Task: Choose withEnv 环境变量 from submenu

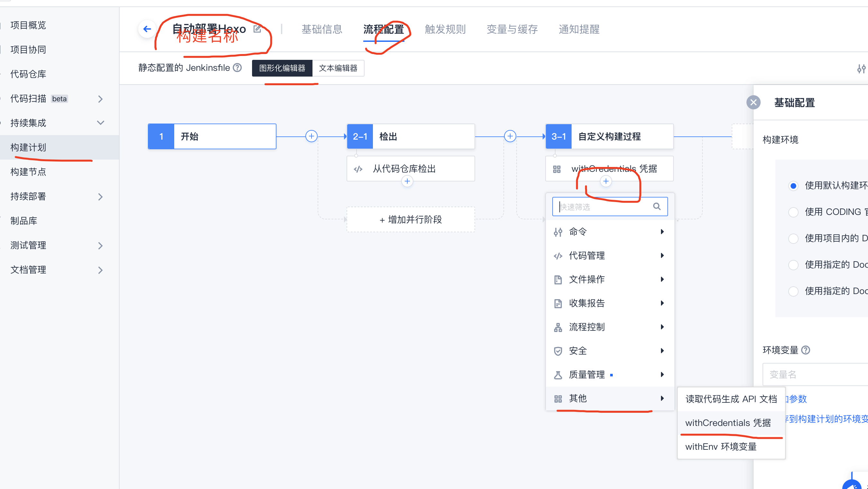Action: pyautogui.click(x=721, y=447)
